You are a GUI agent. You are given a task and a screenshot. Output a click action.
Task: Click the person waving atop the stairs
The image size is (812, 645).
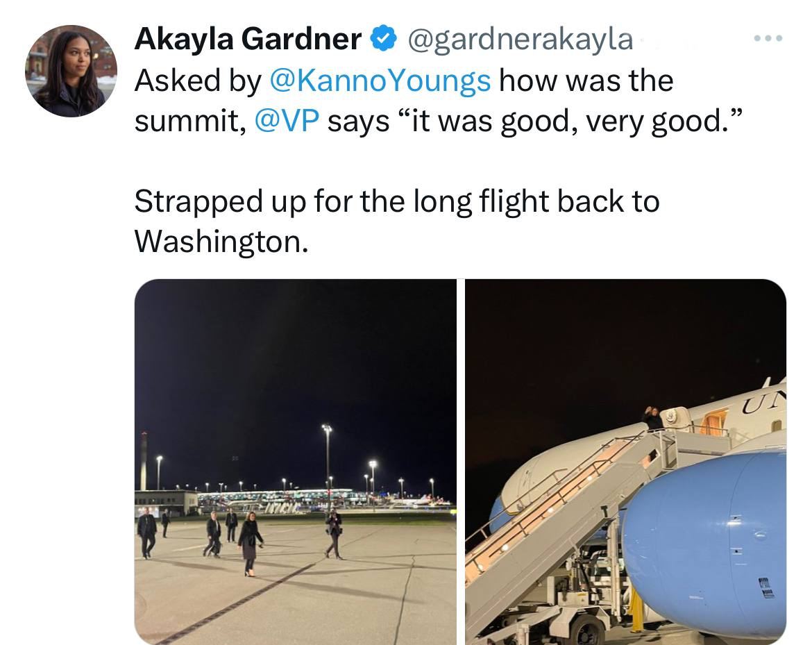pyautogui.click(x=653, y=419)
